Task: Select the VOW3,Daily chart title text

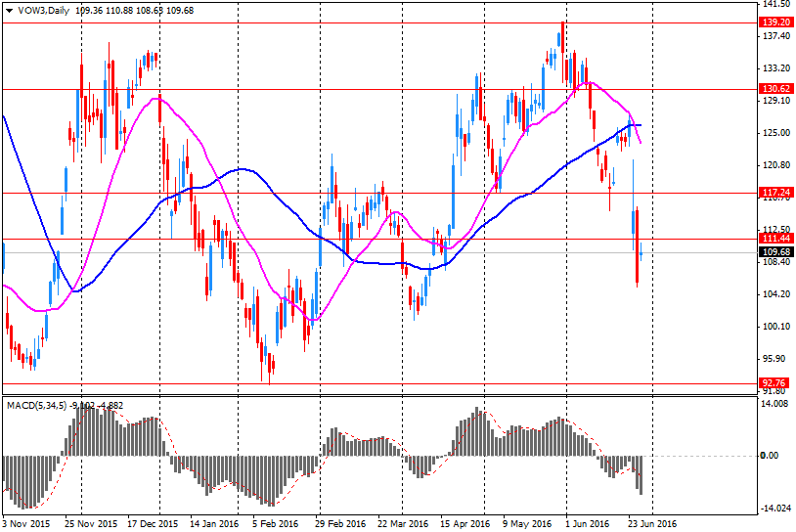Action: point(44,10)
